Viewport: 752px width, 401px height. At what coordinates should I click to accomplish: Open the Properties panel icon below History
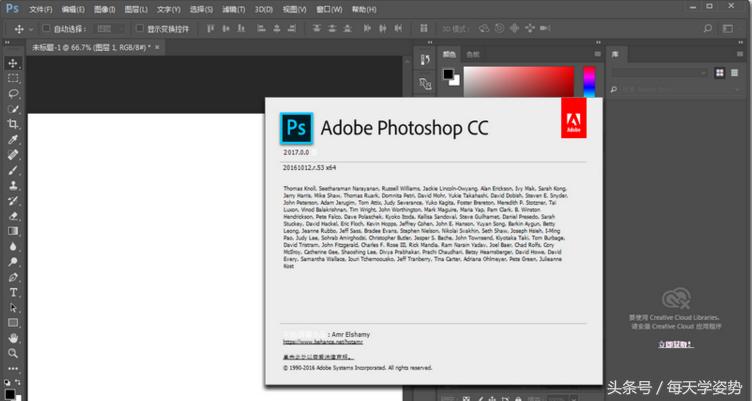click(x=425, y=84)
